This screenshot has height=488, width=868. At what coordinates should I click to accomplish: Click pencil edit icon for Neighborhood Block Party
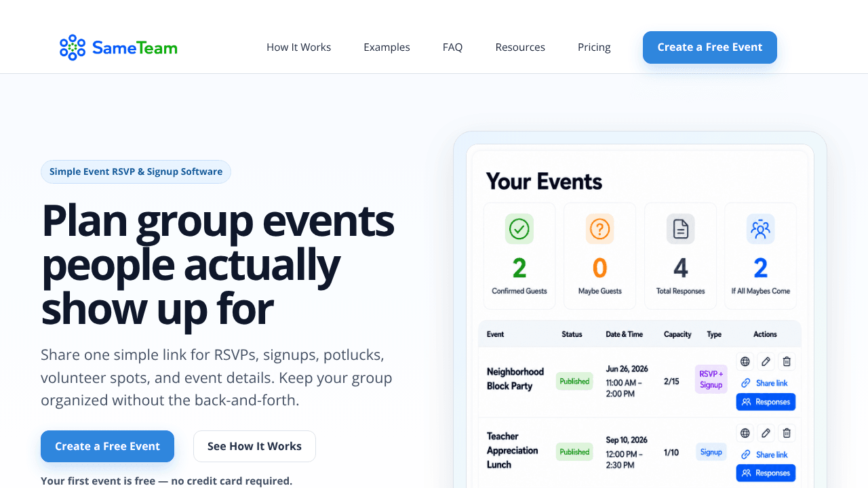tap(766, 362)
